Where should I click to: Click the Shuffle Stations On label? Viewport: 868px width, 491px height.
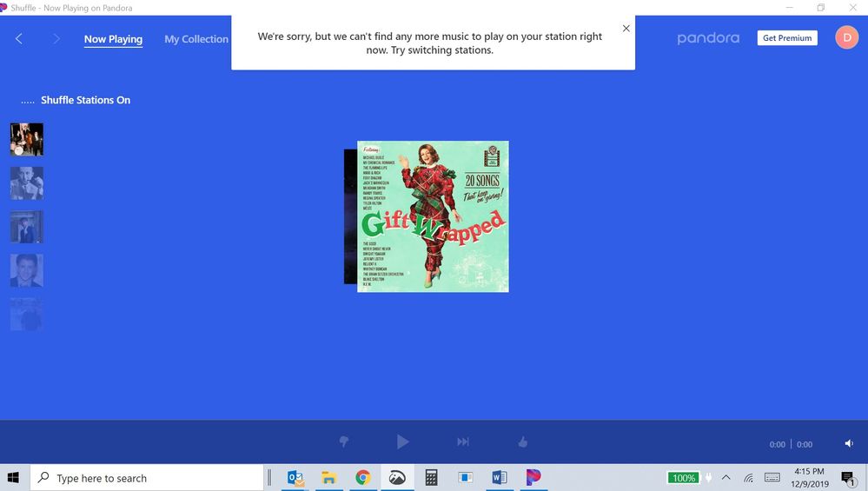85,100
